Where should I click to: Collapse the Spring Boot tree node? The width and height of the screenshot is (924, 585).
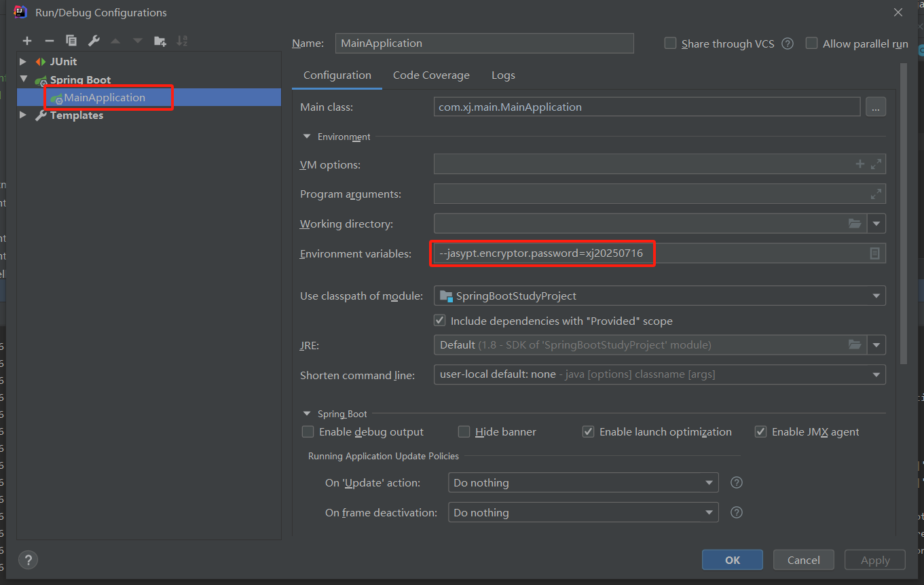24,79
